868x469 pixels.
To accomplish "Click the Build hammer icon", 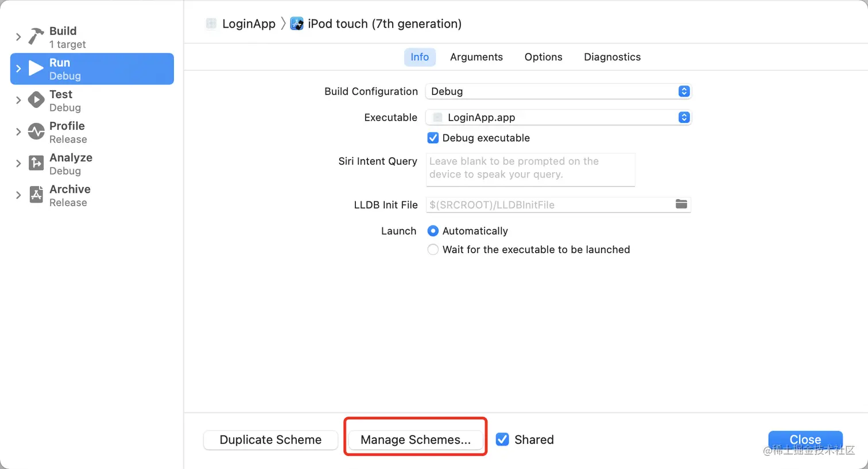I will tap(36, 37).
